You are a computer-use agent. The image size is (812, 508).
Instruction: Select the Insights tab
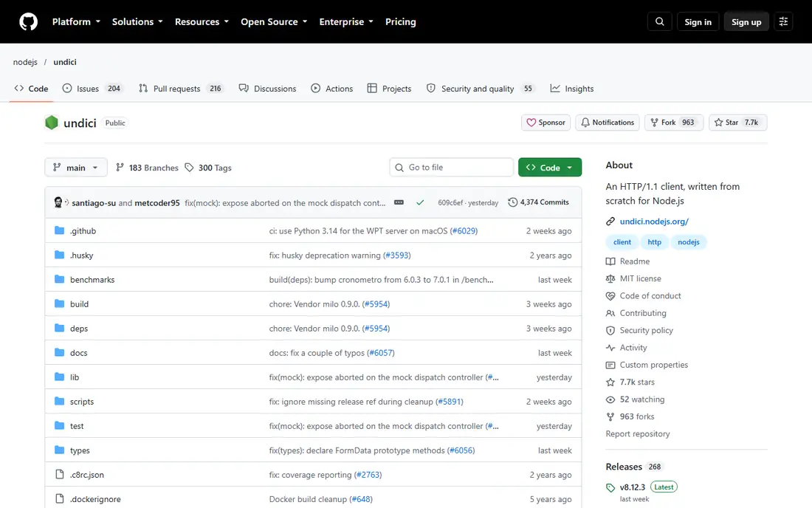point(571,89)
